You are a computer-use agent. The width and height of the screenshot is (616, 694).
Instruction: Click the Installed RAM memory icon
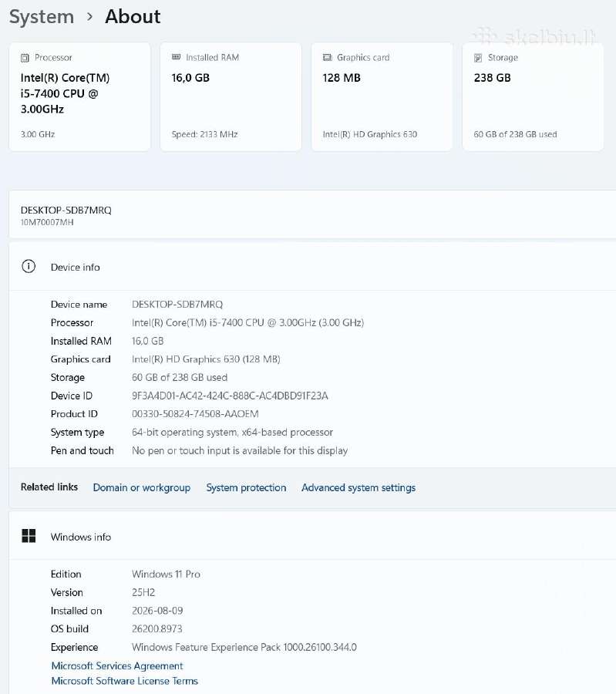(x=176, y=57)
